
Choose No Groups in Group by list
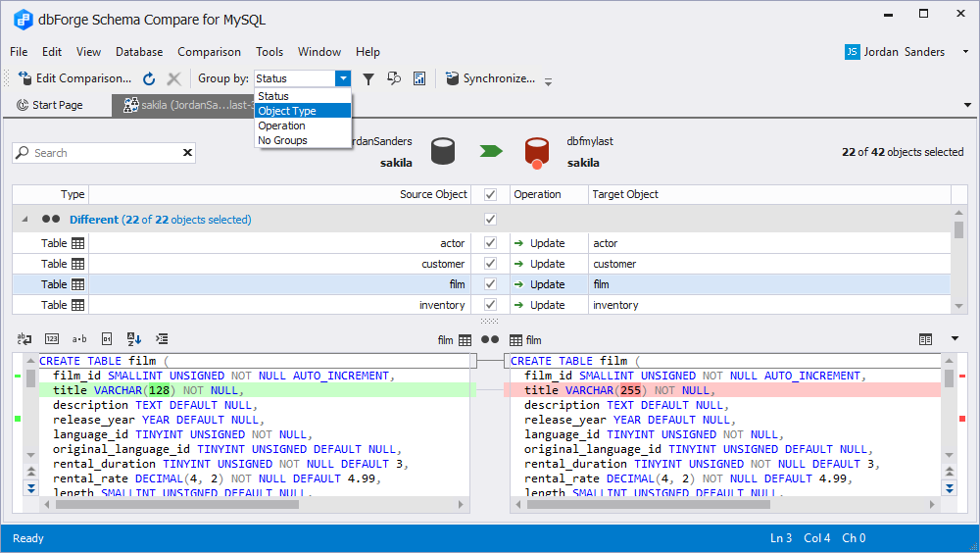point(303,141)
